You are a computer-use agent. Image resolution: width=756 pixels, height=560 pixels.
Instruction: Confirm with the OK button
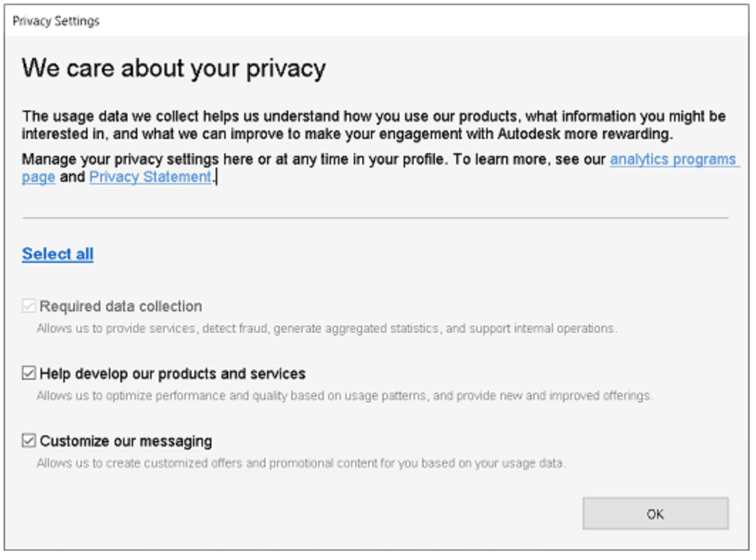pyautogui.click(x=655, y=514)
